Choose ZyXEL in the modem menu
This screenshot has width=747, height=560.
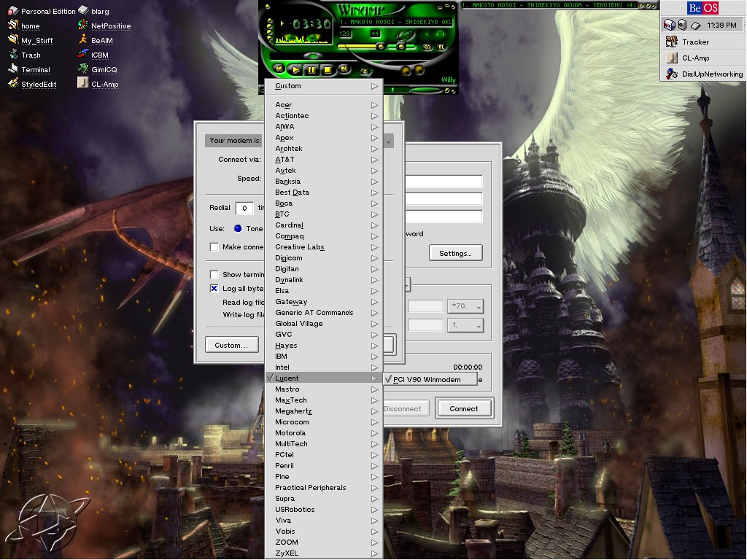(x=324, y=553)
